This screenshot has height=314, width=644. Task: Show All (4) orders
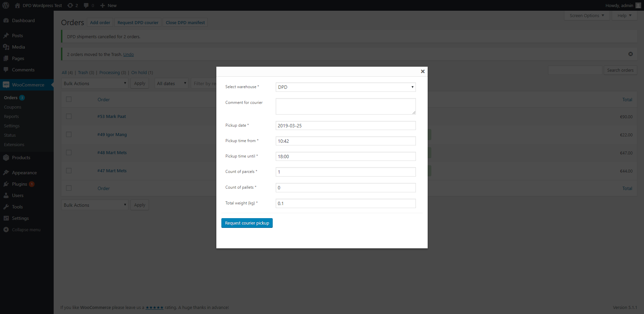point(67,72)
